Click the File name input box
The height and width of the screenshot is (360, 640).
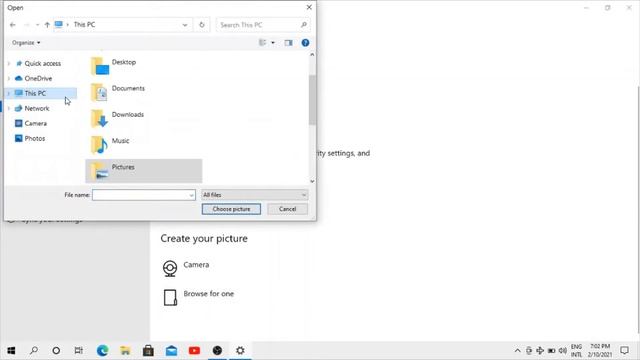140,195
